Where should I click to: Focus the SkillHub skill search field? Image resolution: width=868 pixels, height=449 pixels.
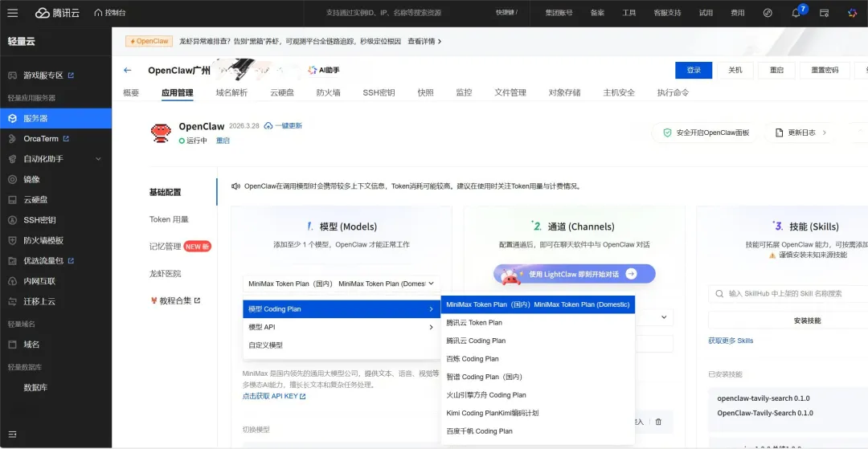(x=788, y=294)
